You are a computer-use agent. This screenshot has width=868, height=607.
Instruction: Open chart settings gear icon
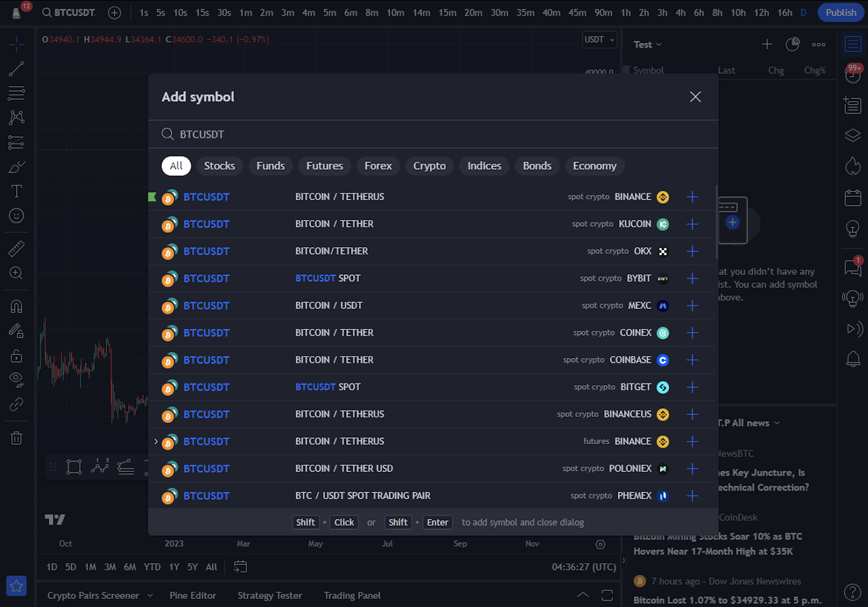601,544
